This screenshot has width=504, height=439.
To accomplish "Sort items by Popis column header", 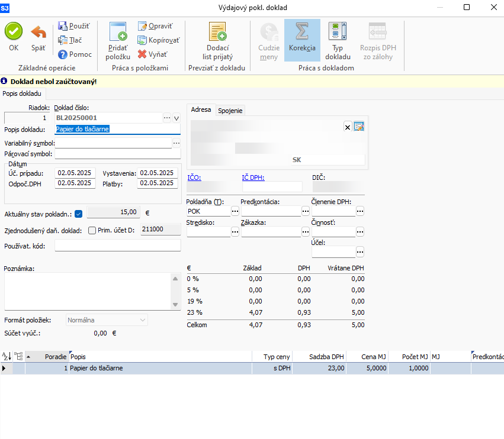I will coord(160,357).
